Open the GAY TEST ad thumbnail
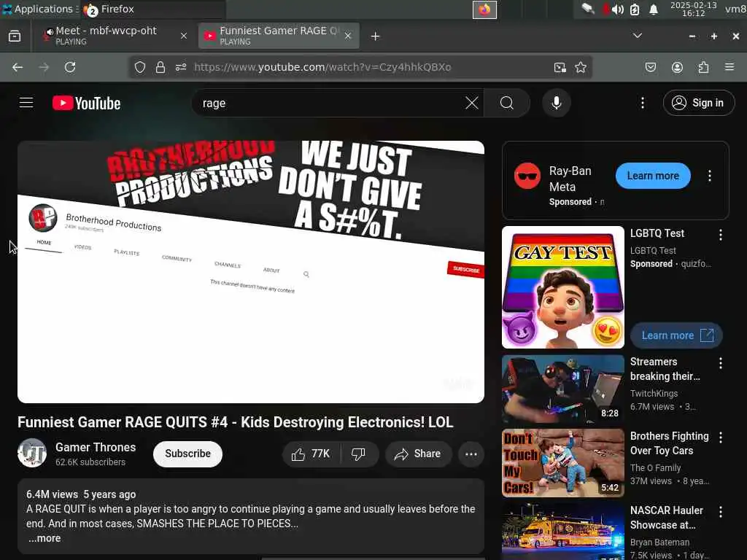Screen dimensions: 747x560 (x=562, y=287)
